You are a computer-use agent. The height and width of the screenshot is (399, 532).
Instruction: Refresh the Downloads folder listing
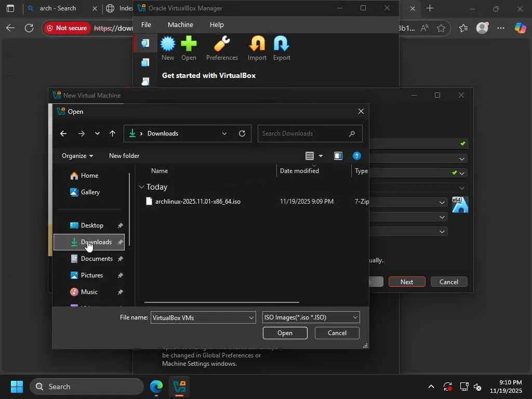pos(242,134)
